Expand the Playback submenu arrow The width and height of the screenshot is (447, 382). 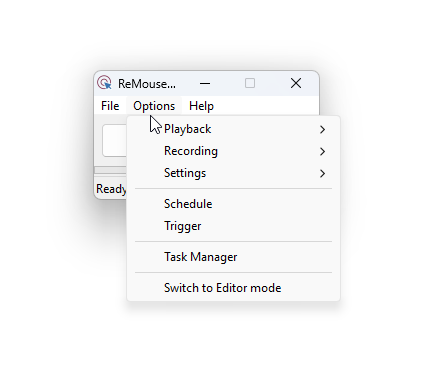point(322,129)
